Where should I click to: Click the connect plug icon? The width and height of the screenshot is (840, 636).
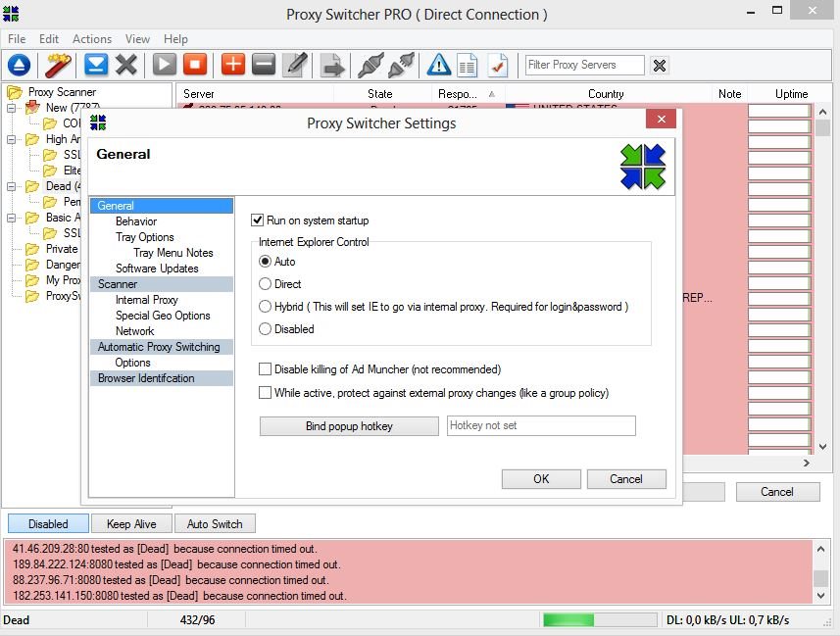point(371,66)
